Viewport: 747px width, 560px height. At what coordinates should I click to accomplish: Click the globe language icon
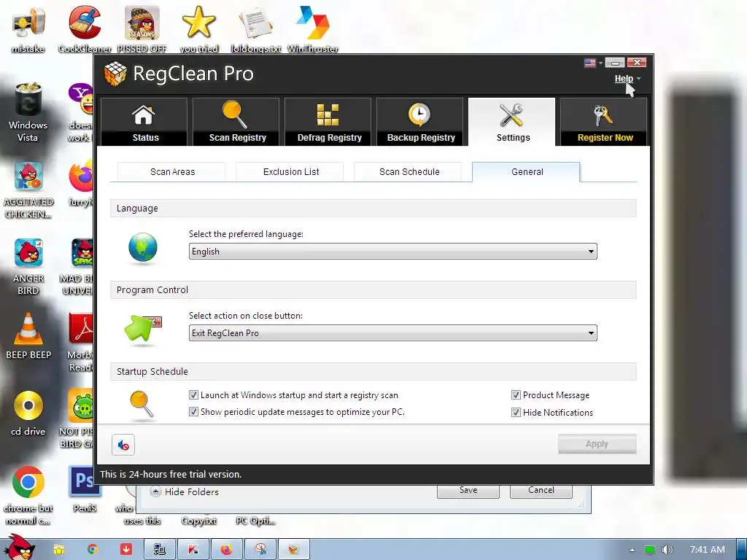point(142,248)
